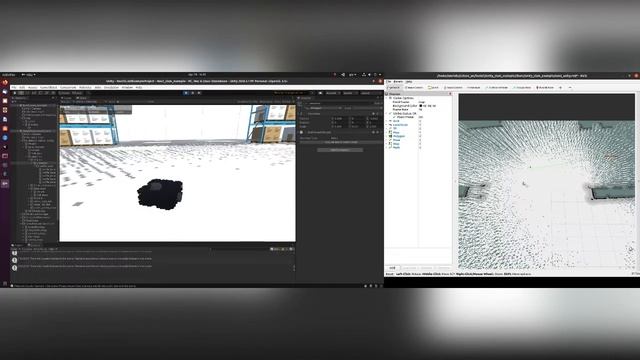Image resolution: width=640 pixels, height=360 pixels.
Task: Open Unity Robotics menu
Action: (x=85, y=87)
